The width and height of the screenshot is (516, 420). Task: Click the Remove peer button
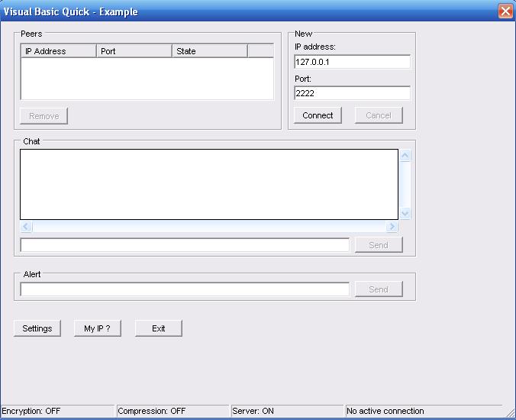click(44, 116)
